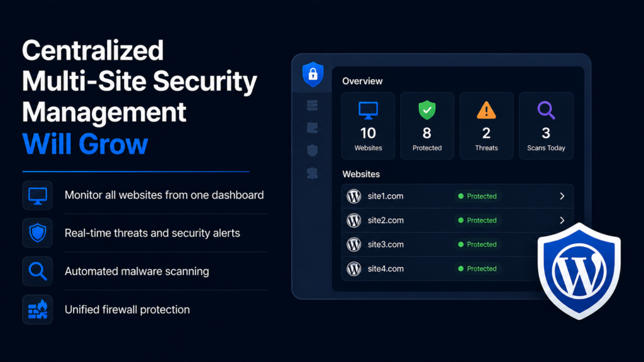
Task: Click the Protected status of site1.com
Action: (x=477, y=196)
